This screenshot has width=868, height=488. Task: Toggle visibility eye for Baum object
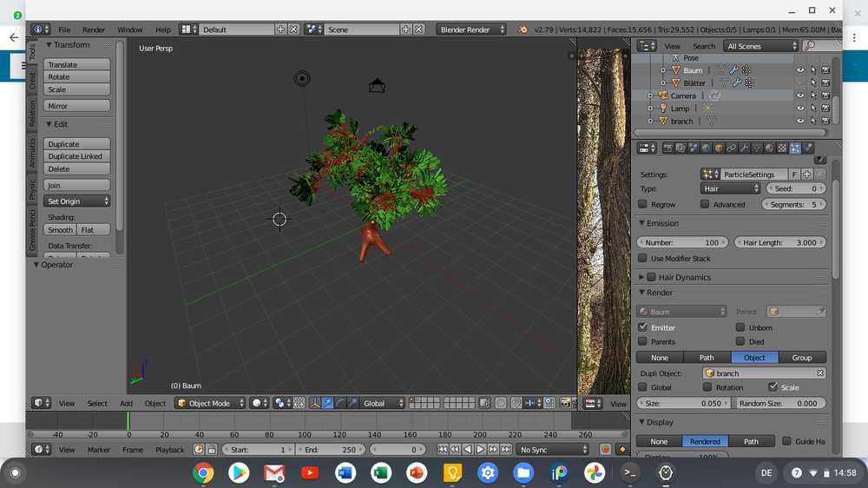[800, 70]
